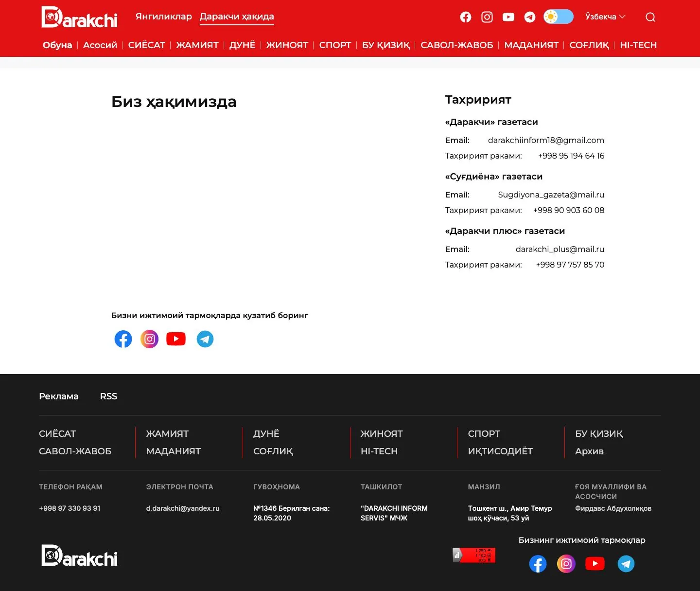Open YouTube under Бизни ижтимоий тармоқларда кузатиб боринг
This screenshot has width=700, height=591.
point(176,339)
